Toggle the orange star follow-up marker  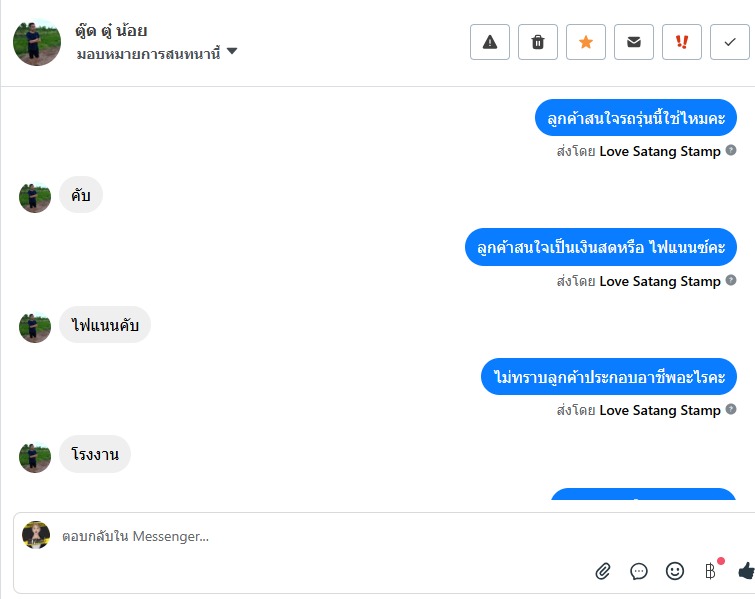click(x=586, y=42)
